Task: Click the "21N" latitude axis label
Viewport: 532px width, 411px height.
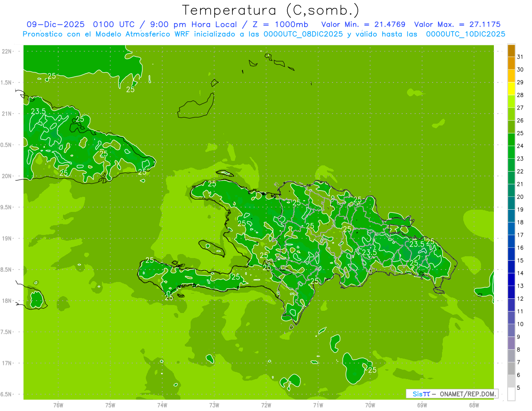Action: [6, 114]
